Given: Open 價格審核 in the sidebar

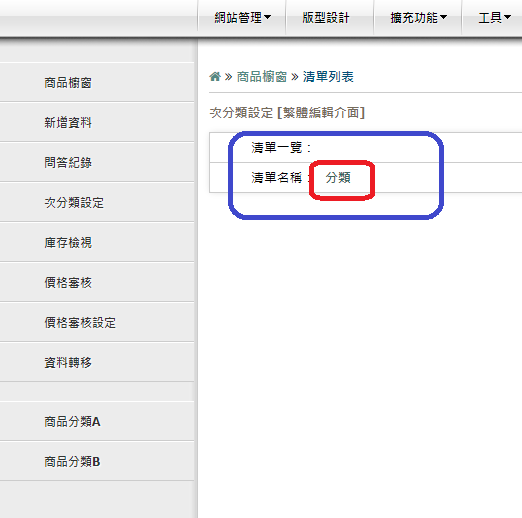Looking at the screenshot, I should click(x=97, y=283).
